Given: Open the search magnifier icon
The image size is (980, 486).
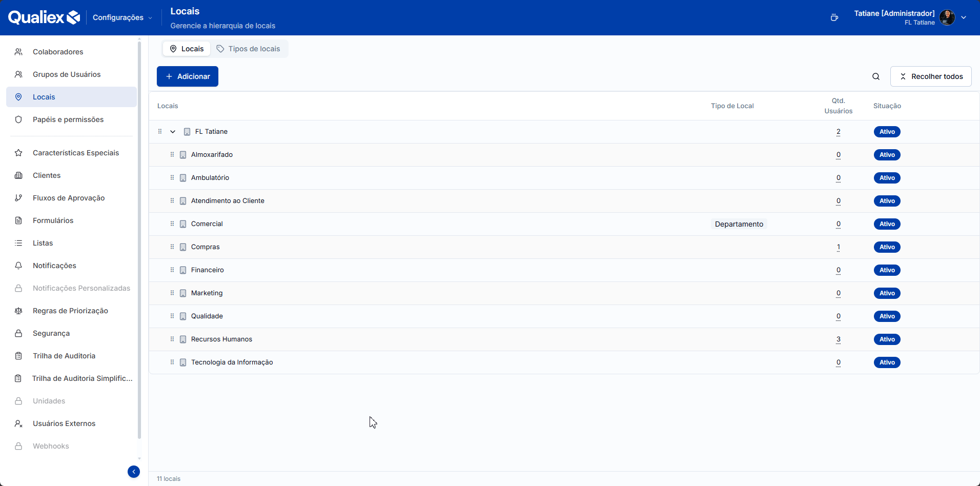Looking at the screenshot, I should click(876, 76).
